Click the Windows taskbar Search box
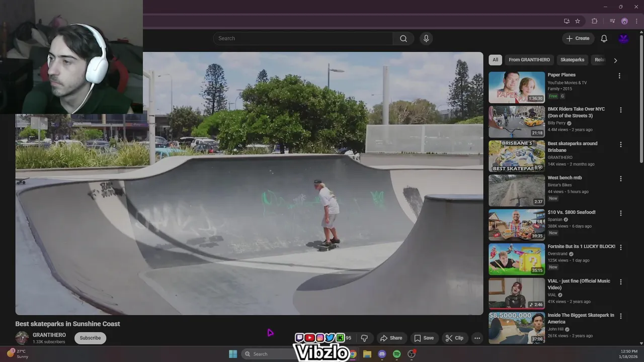The height and width of the screenshot is (362, 644). tap(269, 354)
